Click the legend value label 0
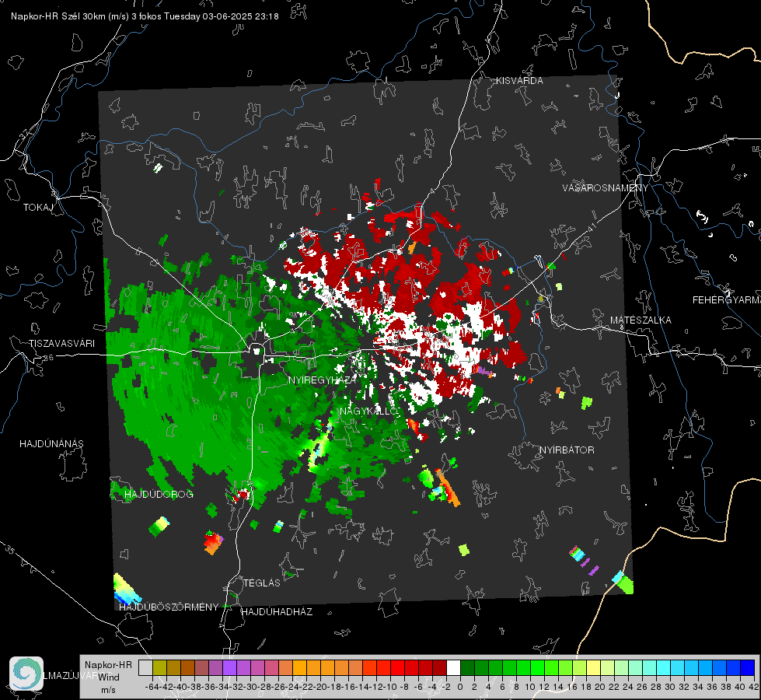This screenshot has width=761, height=700. click(460, 687)
